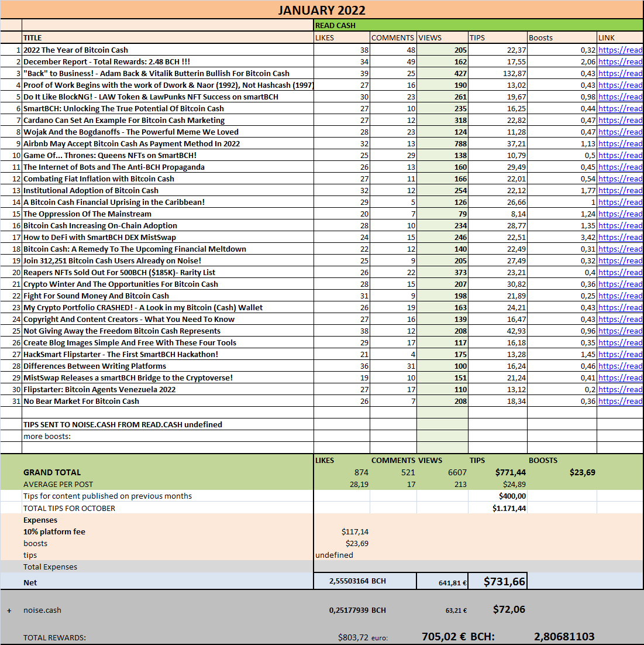Click the TIPS column header cell
The height and width of the screenshot is (645, 644).
[x=497, y=38]
